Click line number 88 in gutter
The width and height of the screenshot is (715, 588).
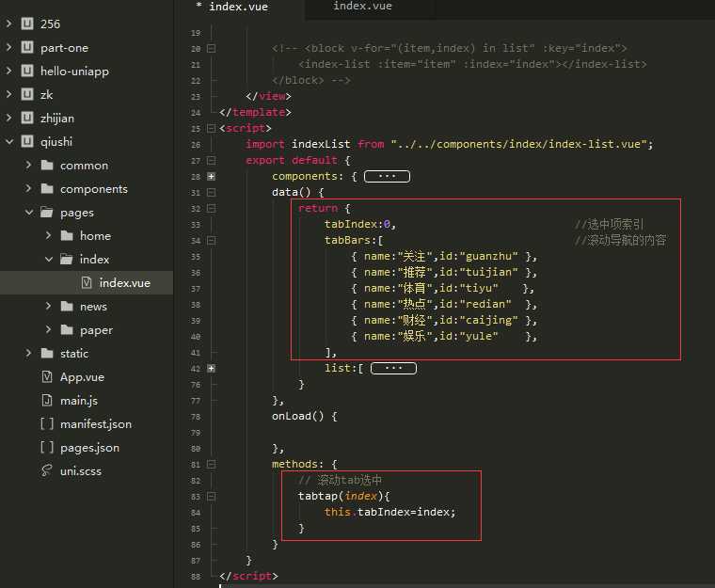click(196, 577)
